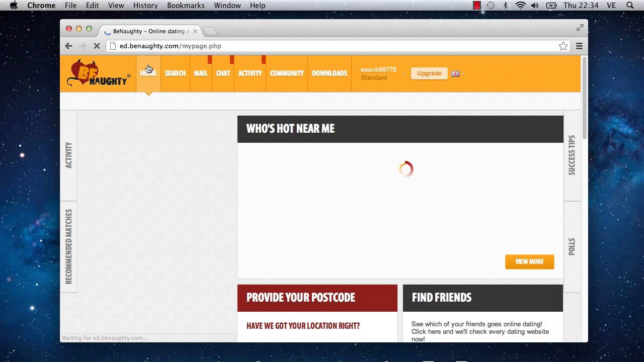Click the red recording icon in menu bar
This screenshot has height=362, width=644.
click(x=476, y=5)
